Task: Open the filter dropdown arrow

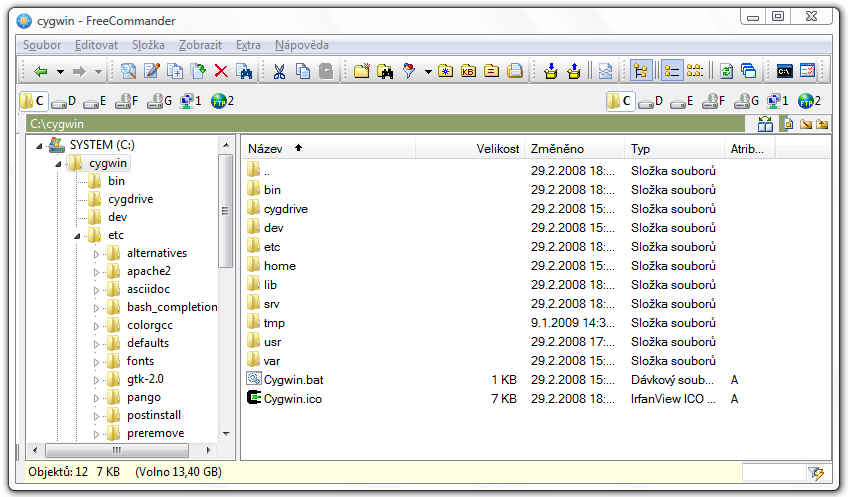Action: pos(428,72)
